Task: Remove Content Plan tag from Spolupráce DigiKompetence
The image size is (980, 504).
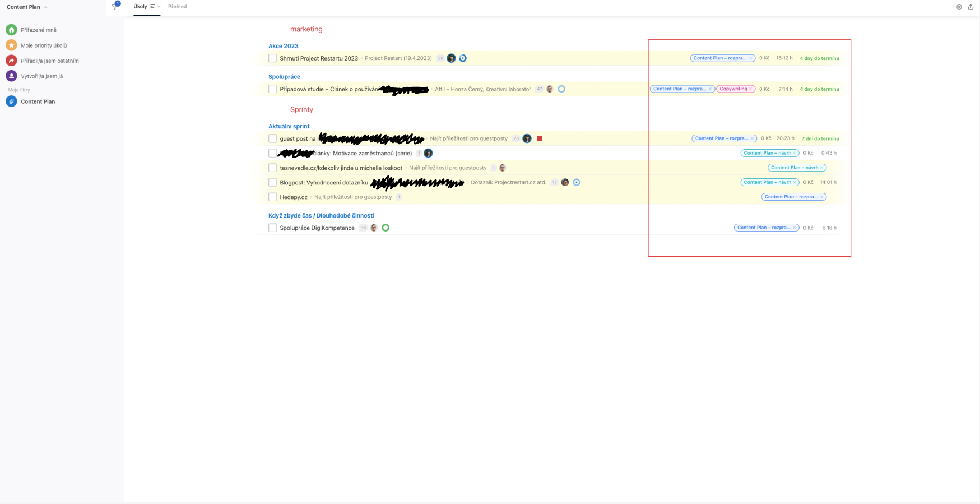Action: pos(795,228)
